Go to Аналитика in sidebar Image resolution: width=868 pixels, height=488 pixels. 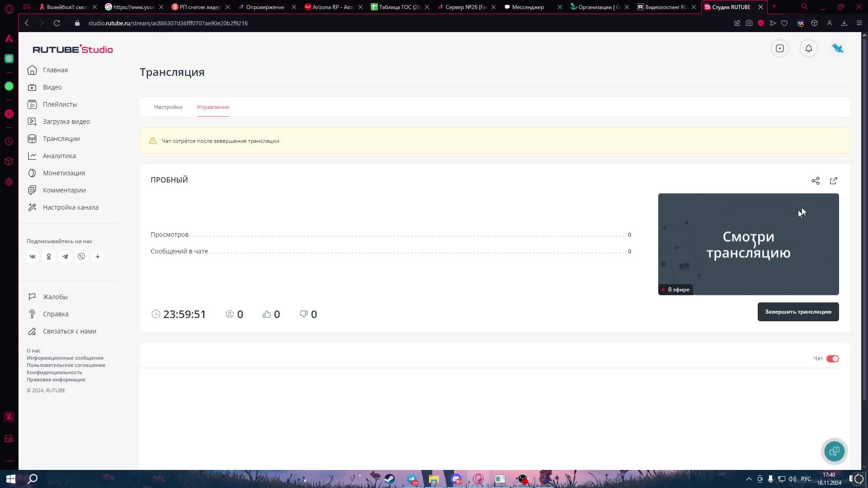[x=59, y=156]
